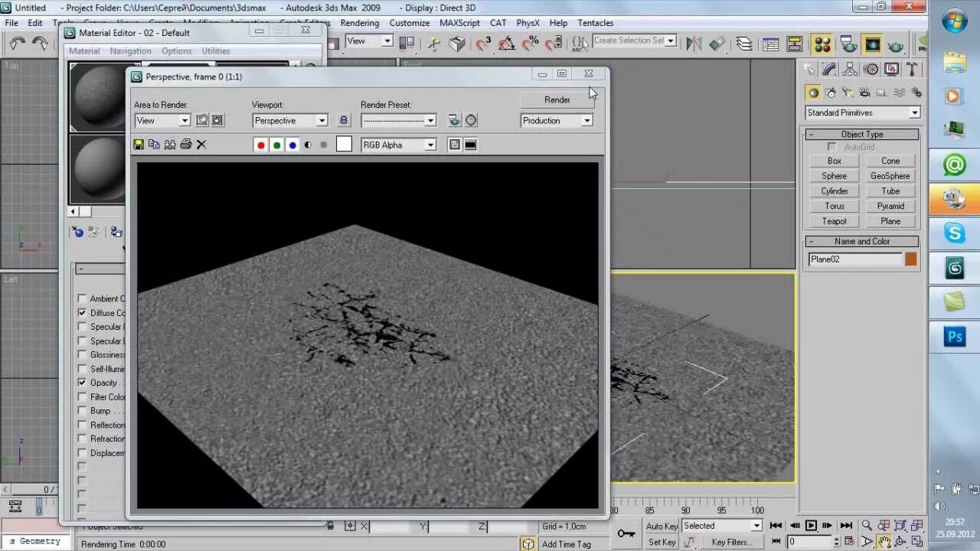Click the Mirror tool in main toolbar
This screenshot has width=980, height=551.
pos(694,44)
